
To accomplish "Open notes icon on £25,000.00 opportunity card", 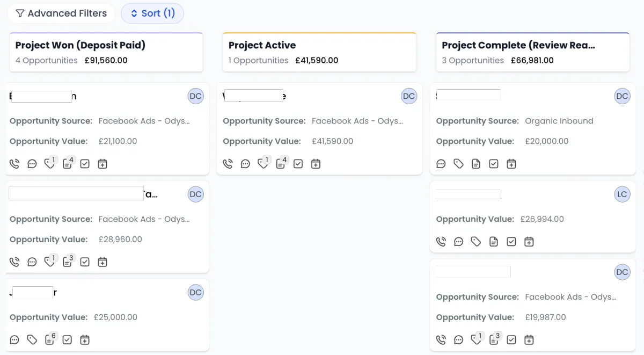I will click(x=49, y=340).
